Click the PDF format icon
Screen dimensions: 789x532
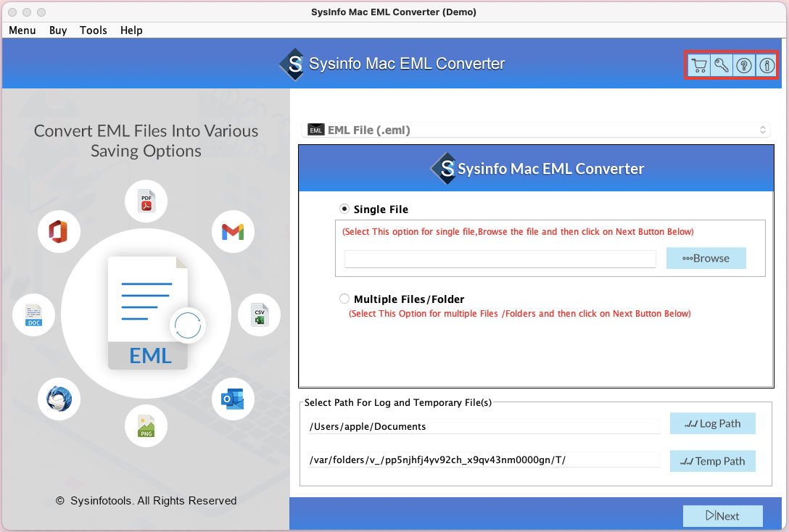(x=146, y=201)
